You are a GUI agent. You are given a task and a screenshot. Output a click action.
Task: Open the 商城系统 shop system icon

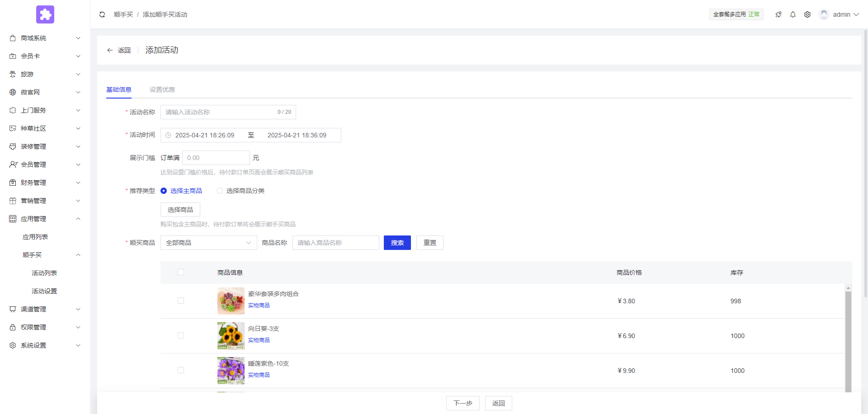[12, 38]
